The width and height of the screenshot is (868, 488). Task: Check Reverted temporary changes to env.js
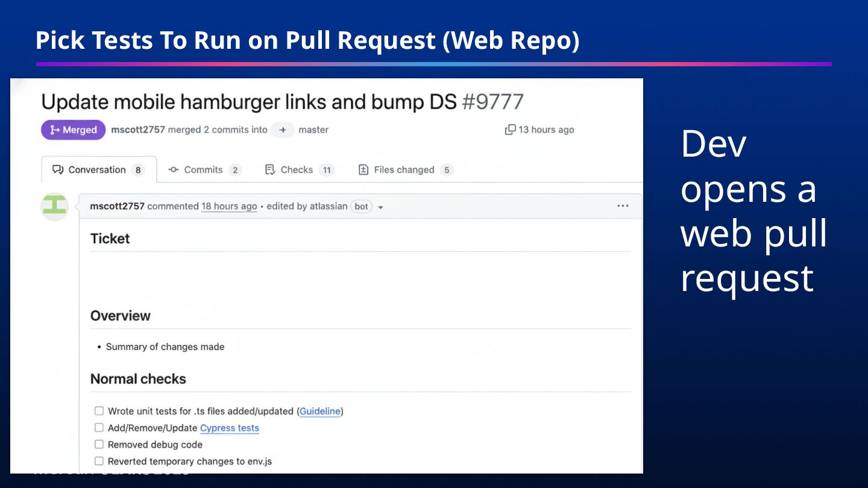coord(99,461)
